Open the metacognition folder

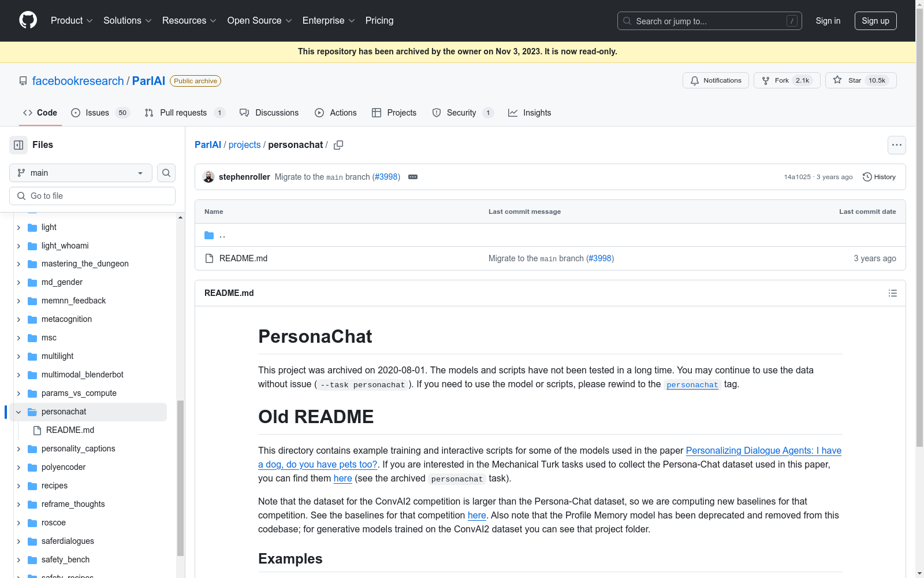click(66, 319)
